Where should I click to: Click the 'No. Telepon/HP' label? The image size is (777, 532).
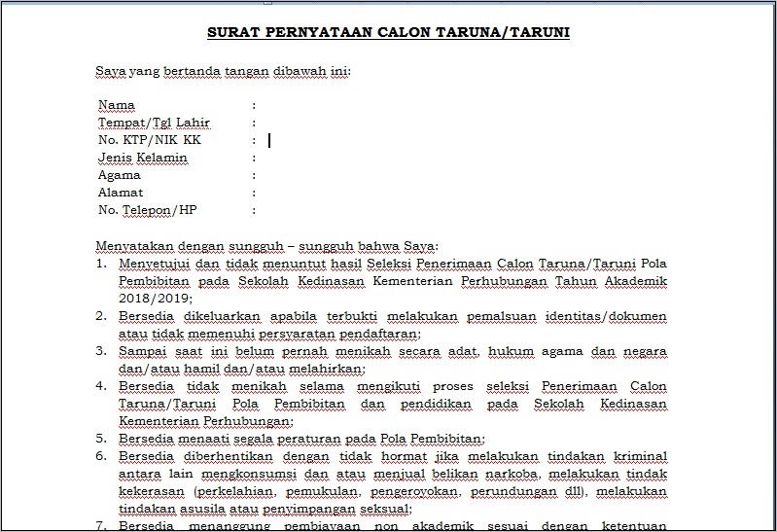[148, 210]
